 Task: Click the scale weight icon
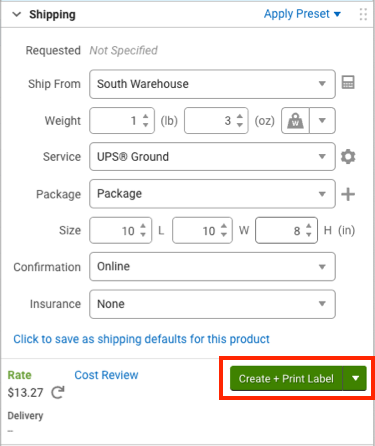(x=295, y=121)
